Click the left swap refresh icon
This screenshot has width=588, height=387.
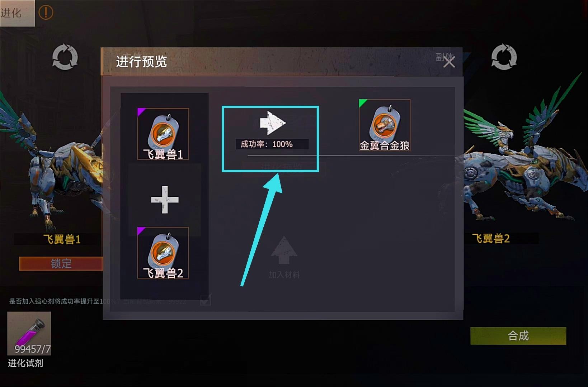tap(65, 57)
